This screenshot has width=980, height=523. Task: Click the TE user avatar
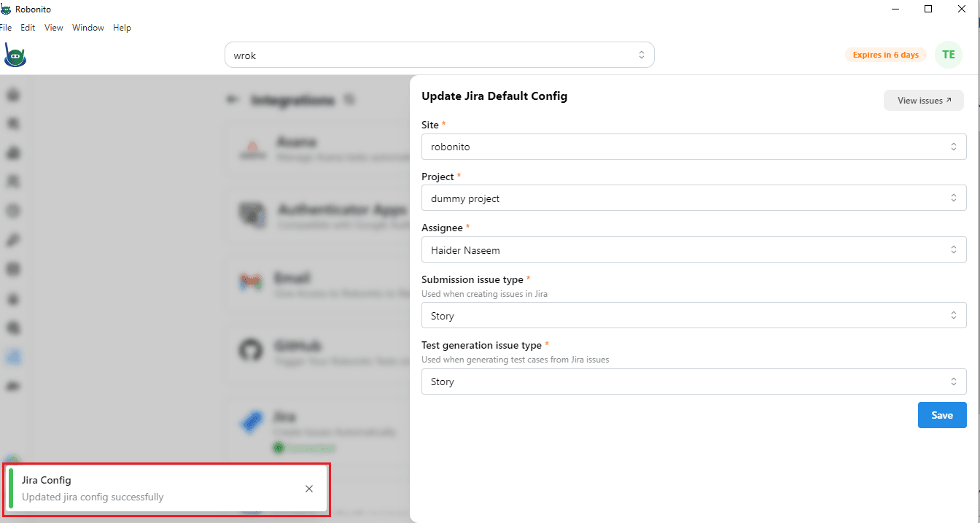pyautogui.click(x=949, y=55)
